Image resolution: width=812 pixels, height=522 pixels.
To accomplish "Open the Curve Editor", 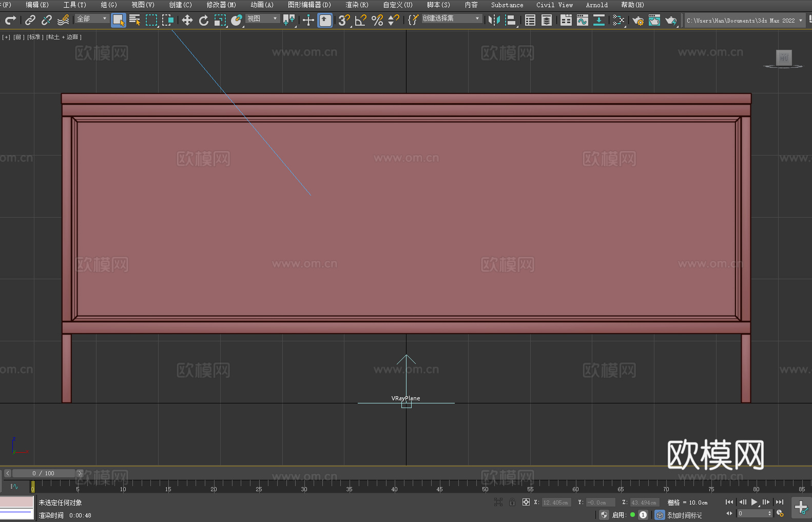I will point(582,20).
